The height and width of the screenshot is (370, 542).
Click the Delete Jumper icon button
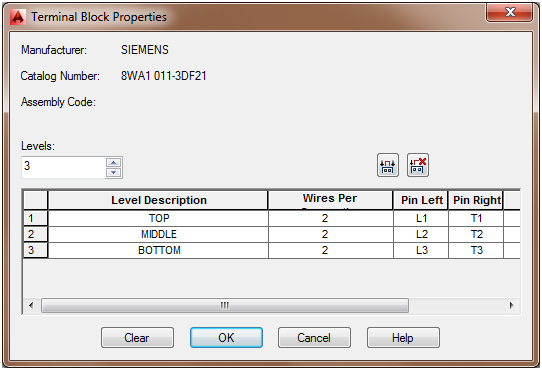pyautogui.click(x=418, y=165)
